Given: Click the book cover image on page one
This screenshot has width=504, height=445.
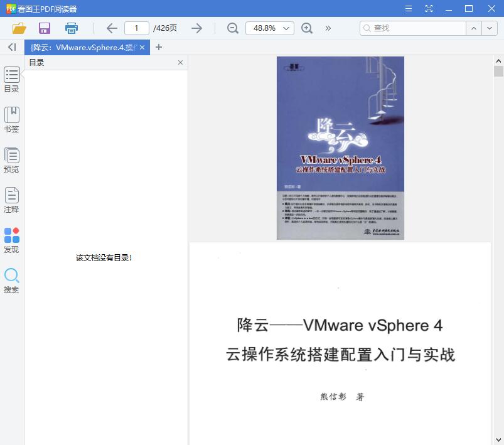Looking at the screenshot, I should [x=340, y=148].
